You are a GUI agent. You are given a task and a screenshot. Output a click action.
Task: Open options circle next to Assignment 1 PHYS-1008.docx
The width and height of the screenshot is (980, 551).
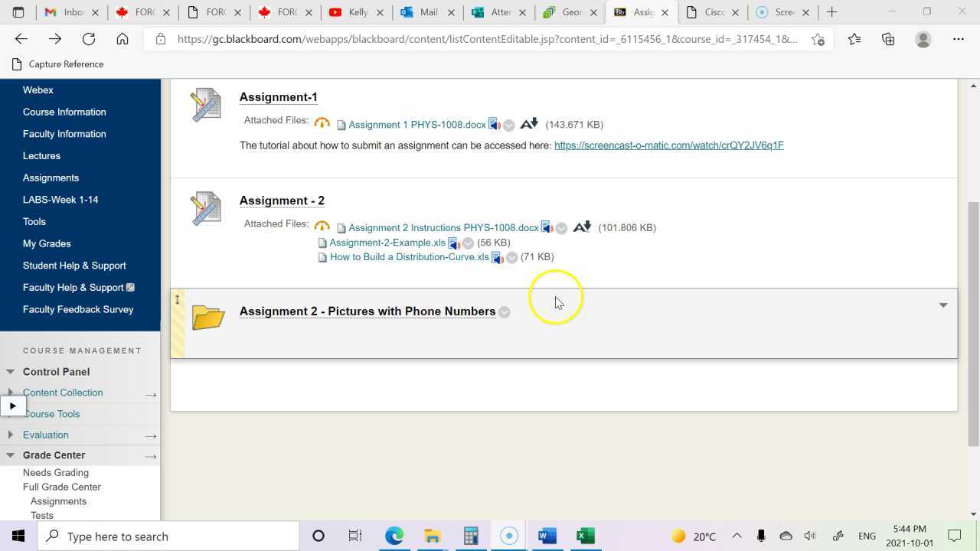pos(508,125)
